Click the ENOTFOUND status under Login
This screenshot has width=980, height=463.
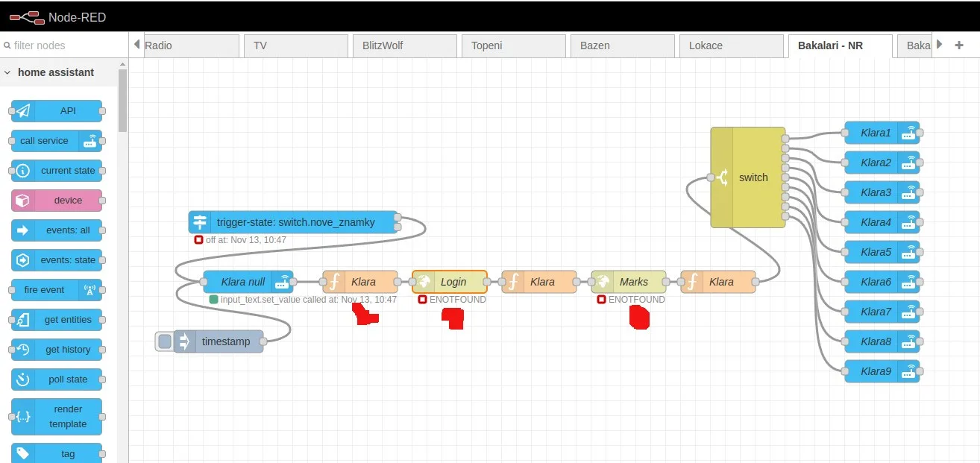(452, 300)
